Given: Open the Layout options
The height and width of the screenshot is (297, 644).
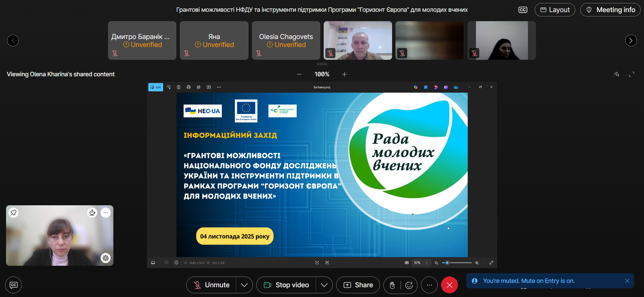Looking at the screenshot, I should coord(555,10).
